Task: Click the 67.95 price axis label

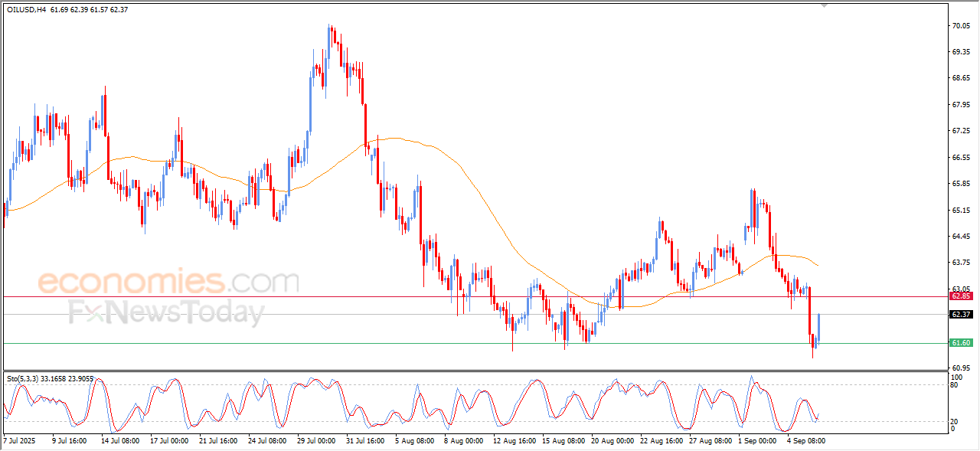Action: point(962,105)
